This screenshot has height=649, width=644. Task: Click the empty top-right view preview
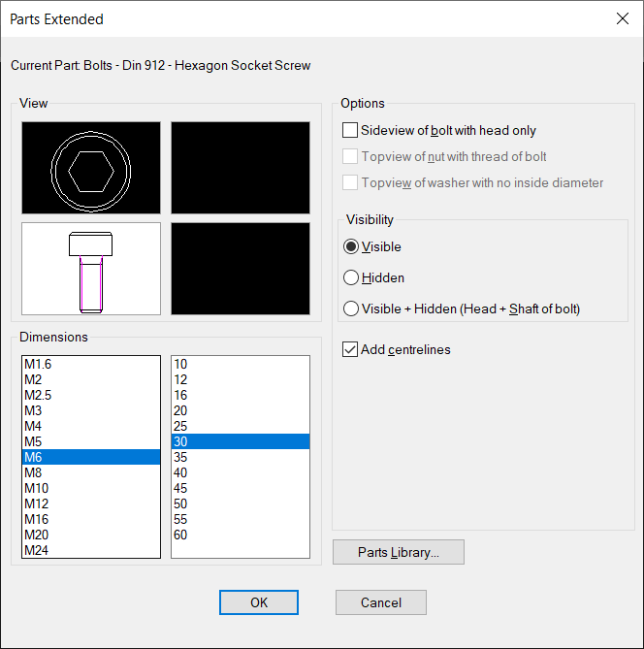tap(241, 168)
